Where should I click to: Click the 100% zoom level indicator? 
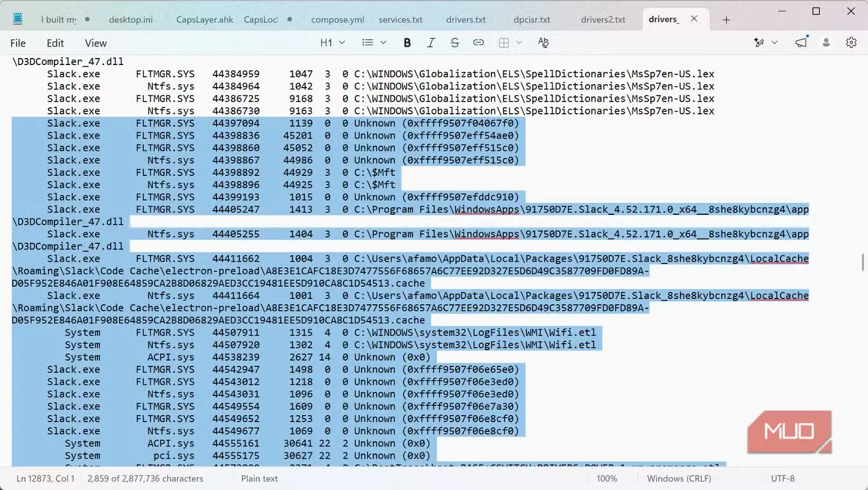(x=607, y=478)
